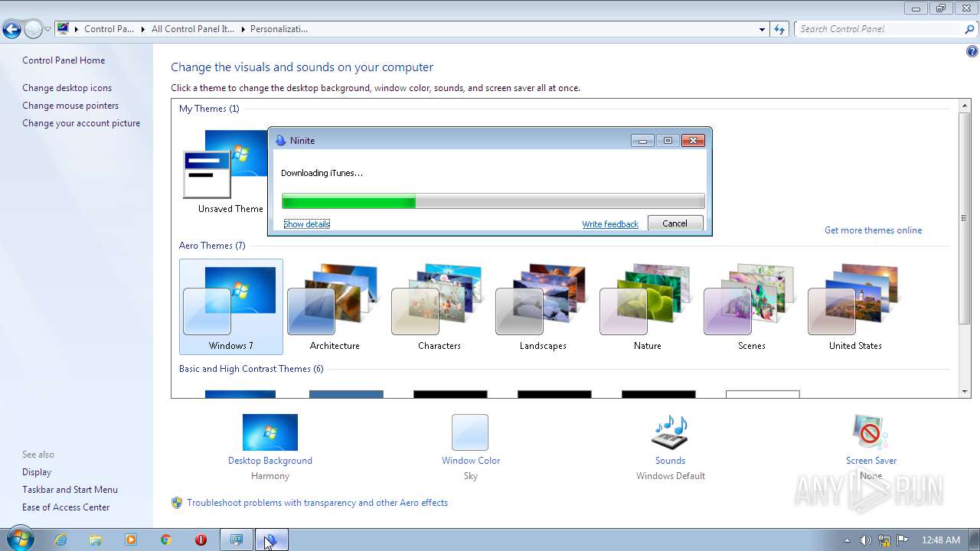This screenshot has height=551, width=980.
Task: Click the All Control Panel It... breadcrumb
Action: (x=193, y=29)
